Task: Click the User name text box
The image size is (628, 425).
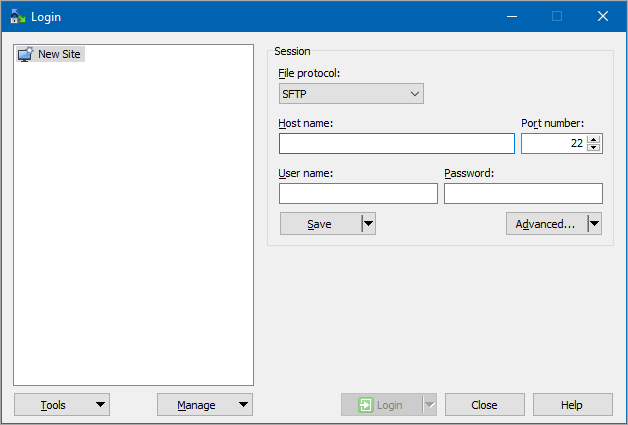Action: point(358,193)
